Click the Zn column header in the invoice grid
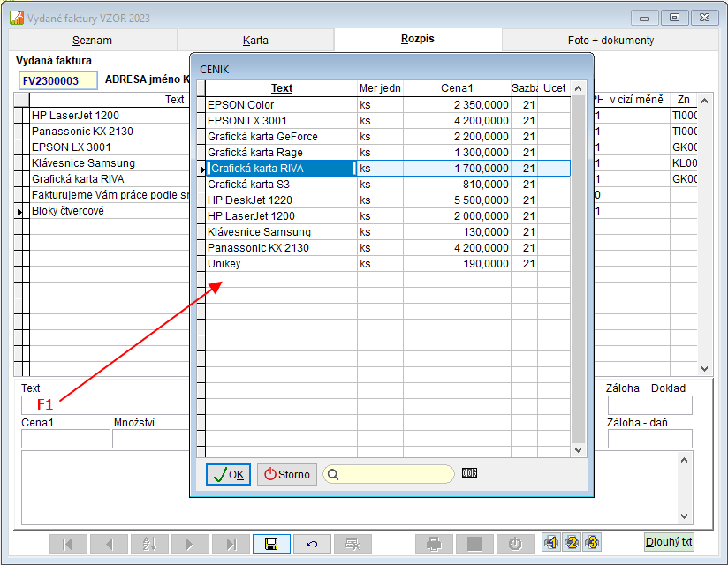The image size is (728, 565). [x=684, y=100]
